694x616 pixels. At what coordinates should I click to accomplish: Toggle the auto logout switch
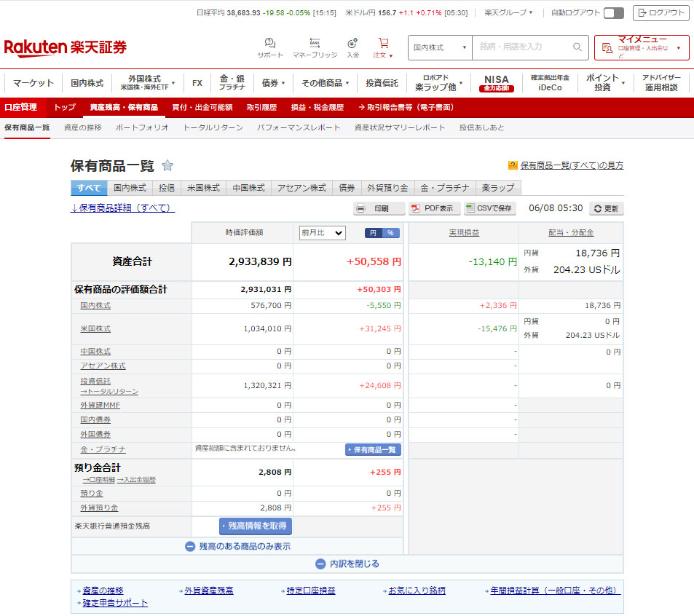pyautogui.click(x=613, y=12)
